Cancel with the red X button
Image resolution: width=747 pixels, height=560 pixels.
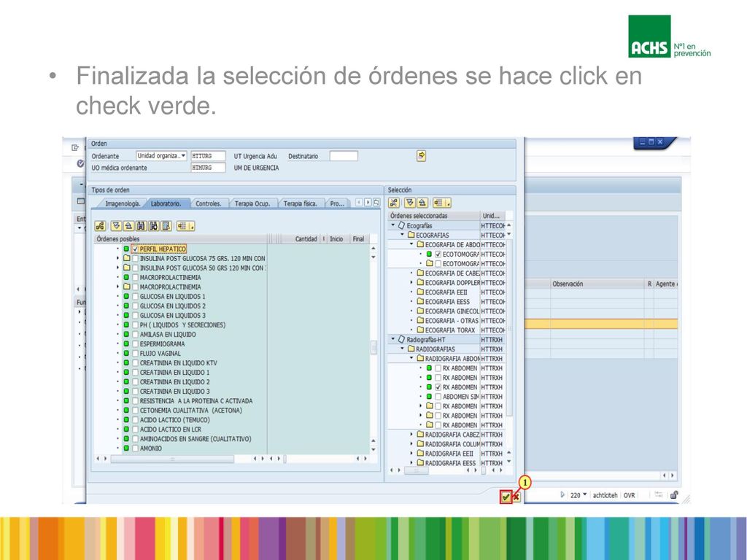pyautogui.click(x=516, y=497)
